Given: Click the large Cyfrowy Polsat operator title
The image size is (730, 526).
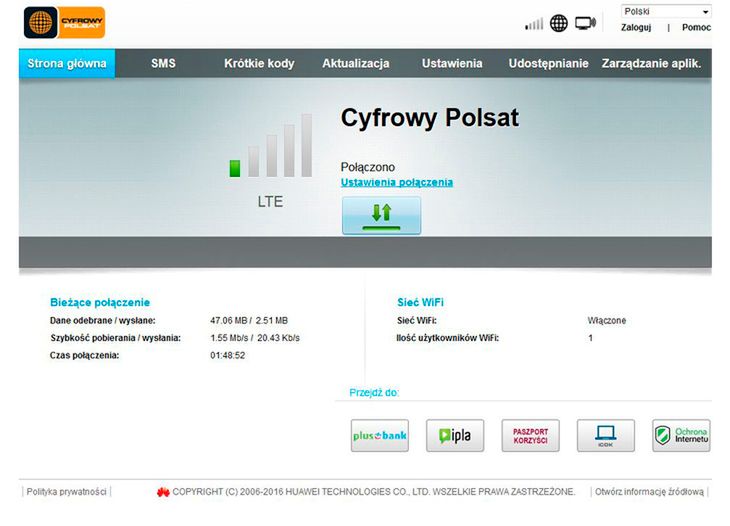Looking at the screenshot, I should [430, 118].
